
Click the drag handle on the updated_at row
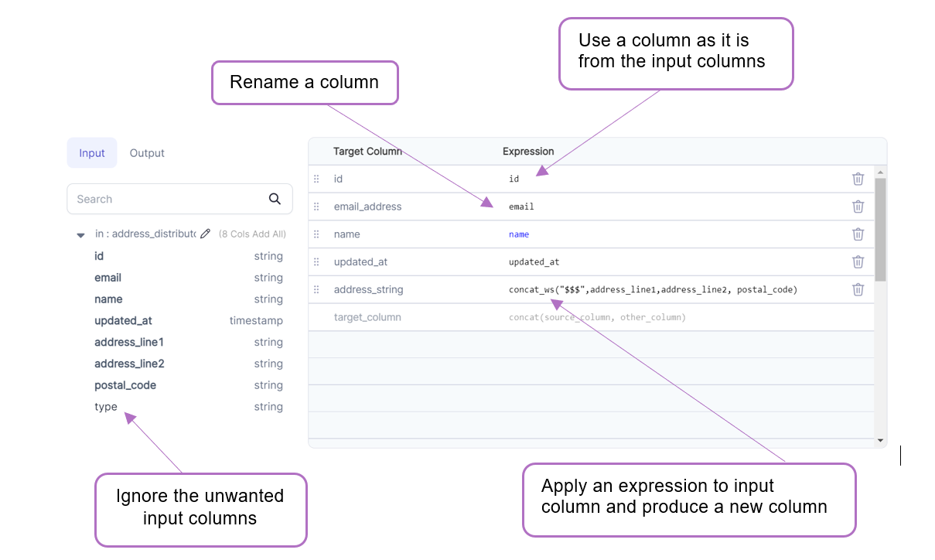316,261
